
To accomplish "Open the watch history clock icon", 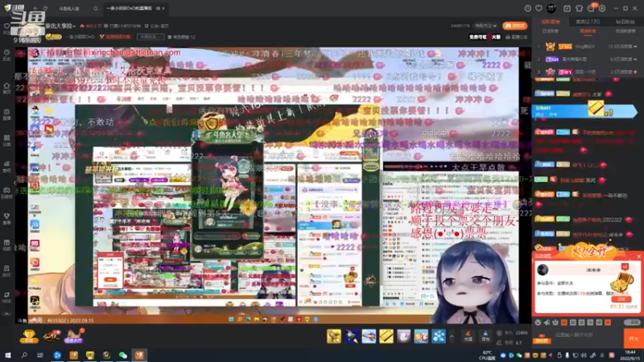I will pyautogui.click(x=528, y=8).
